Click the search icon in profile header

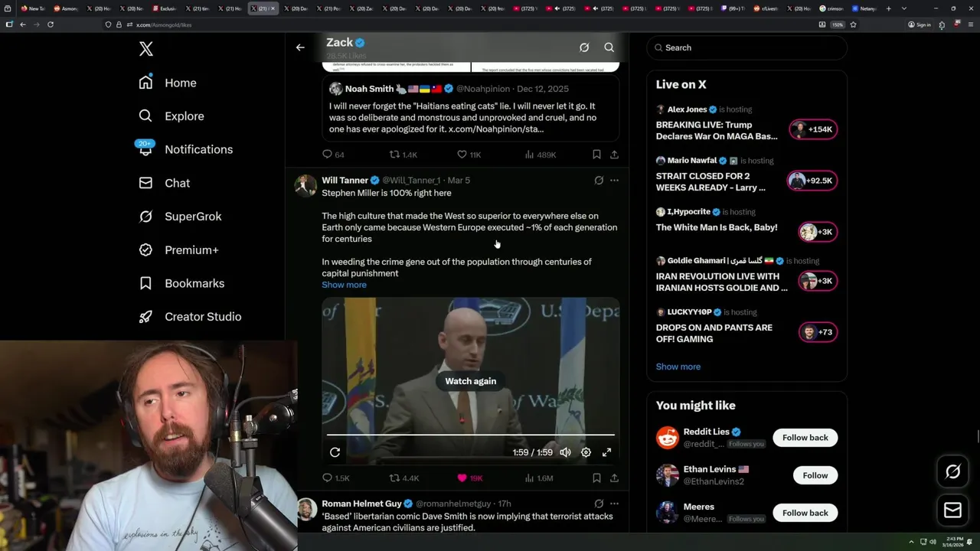[609, 47]
